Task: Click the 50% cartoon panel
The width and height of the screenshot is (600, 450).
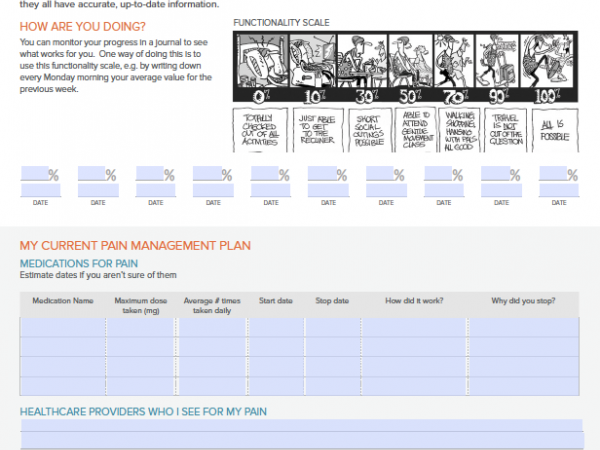Action: point(410,60)
